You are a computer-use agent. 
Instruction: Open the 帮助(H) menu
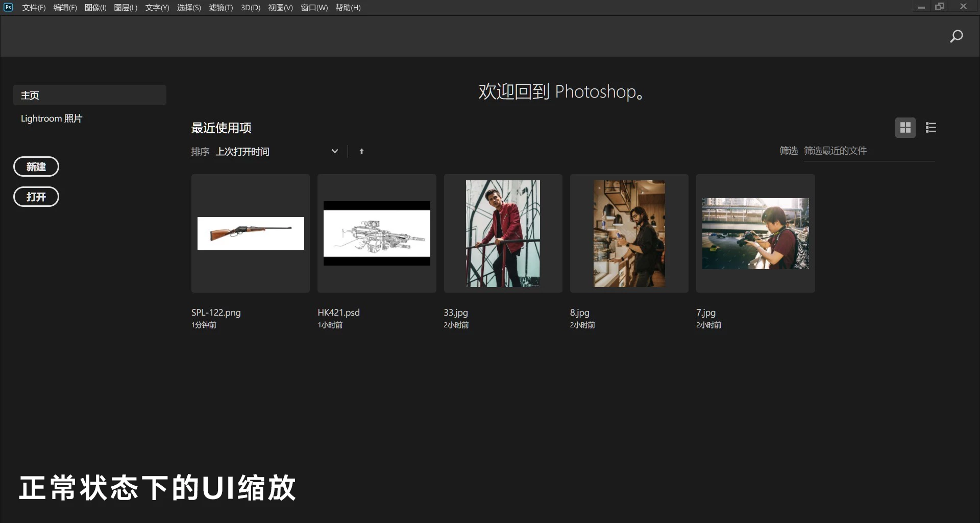pos(348,8)
